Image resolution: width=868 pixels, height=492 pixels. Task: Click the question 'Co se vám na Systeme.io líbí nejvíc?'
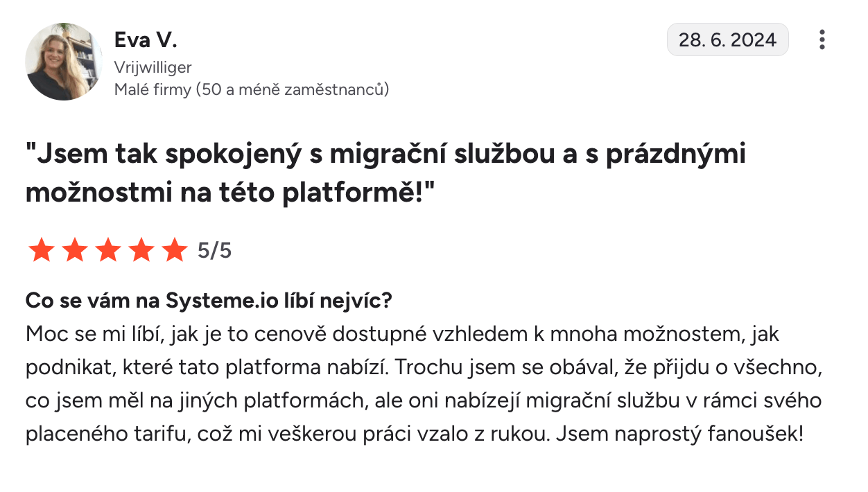coord(209,301)
